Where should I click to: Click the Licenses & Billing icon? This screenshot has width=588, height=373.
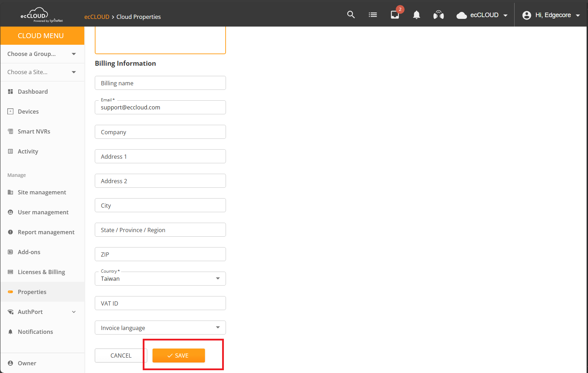click(x=10, y=272)
